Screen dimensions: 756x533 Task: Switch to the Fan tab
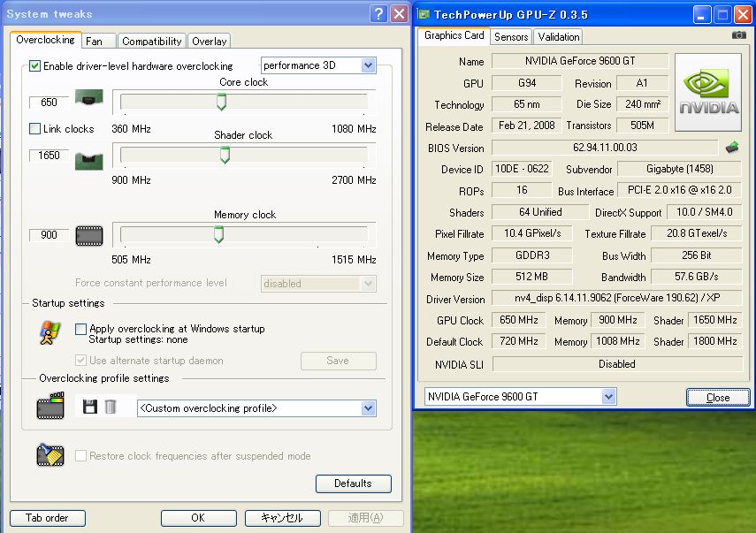(98, 42)
